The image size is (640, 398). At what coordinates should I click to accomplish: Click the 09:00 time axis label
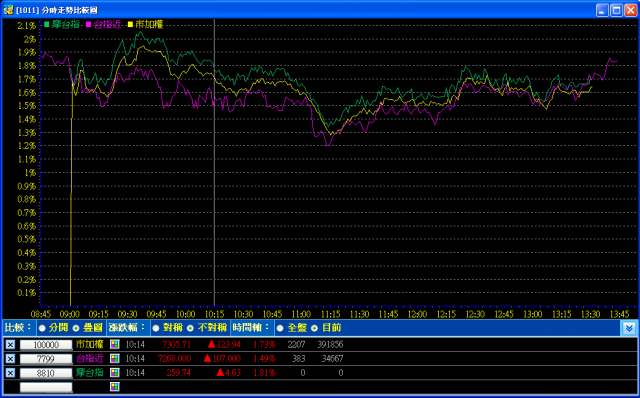pyautogui.click(x=70, y=314)
